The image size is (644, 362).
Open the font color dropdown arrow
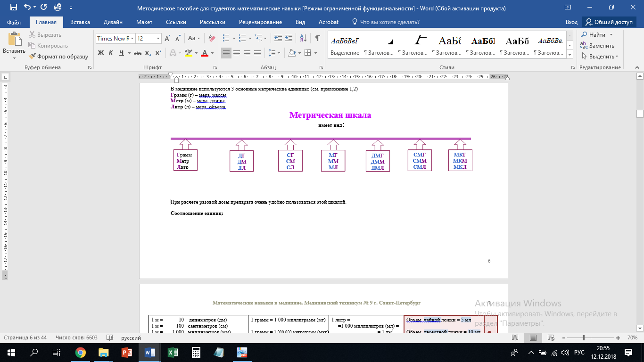[x=212, y=53]
